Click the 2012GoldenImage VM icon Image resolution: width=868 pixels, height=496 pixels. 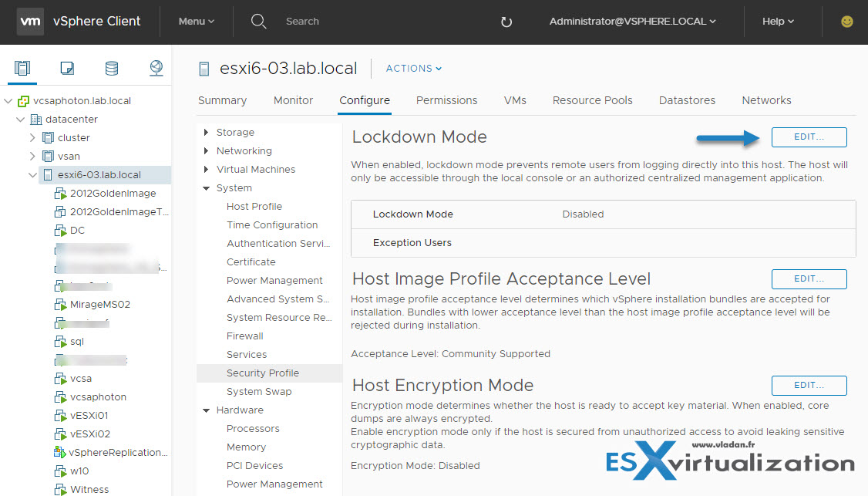pos(60,194)
